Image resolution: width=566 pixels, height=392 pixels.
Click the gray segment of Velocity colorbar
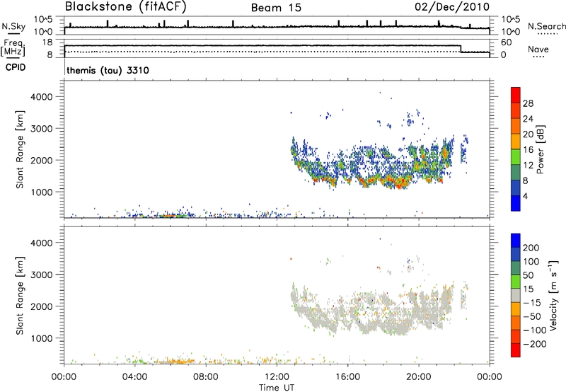click(x=516, y=295)
